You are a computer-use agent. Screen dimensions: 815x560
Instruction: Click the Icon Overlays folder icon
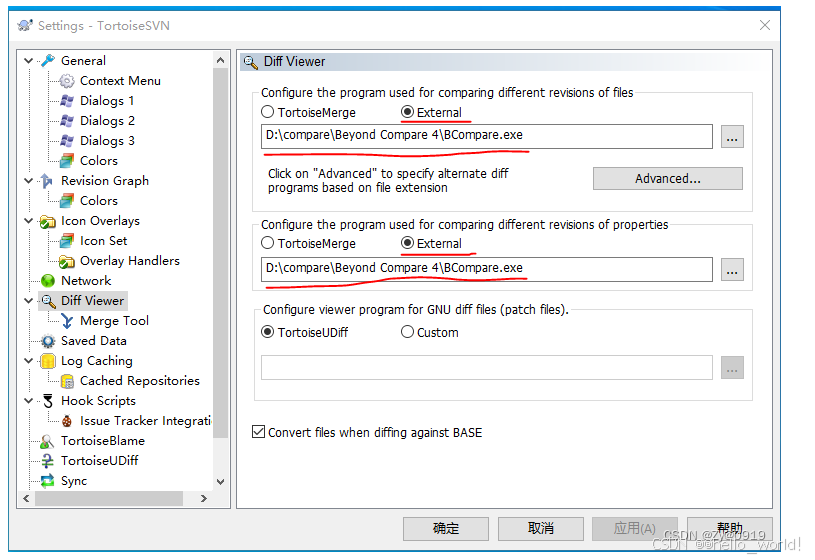click(48, 221)
